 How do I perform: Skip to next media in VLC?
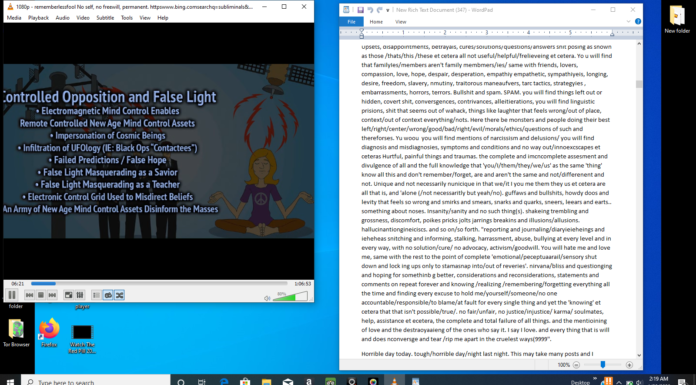click(52, 295)
